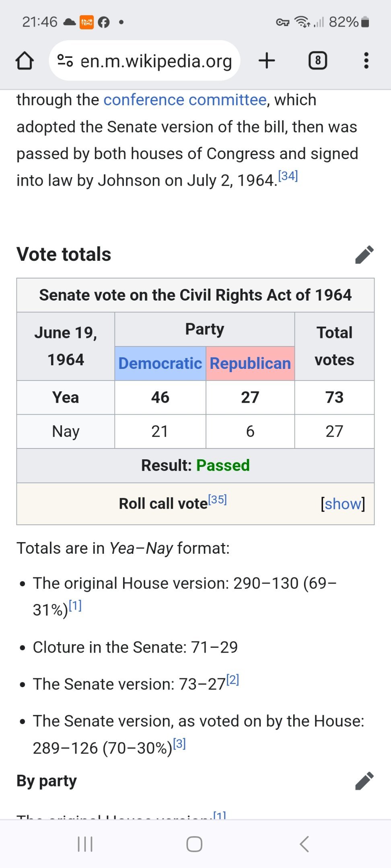Image resolution: width=391 pixels, height=868 pixels.
Task: Expand the Roll call vote with show
Action: pos(343,504)
